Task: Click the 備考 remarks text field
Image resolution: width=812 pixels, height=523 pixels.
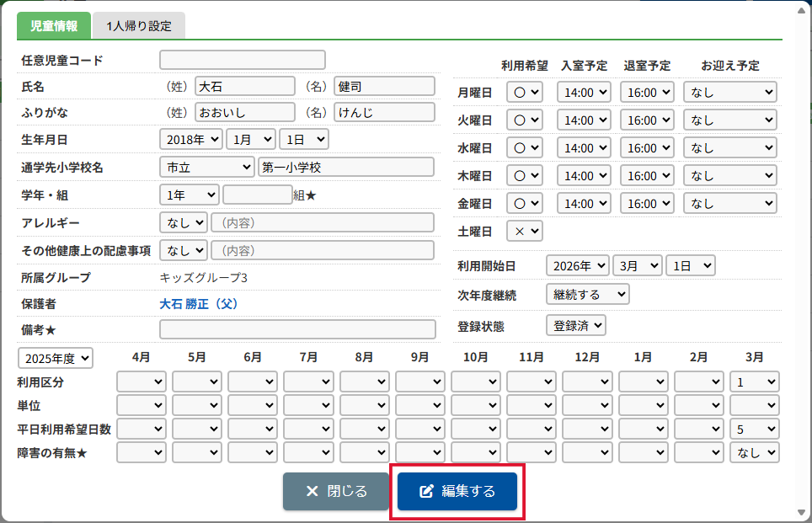Action: 297,329
